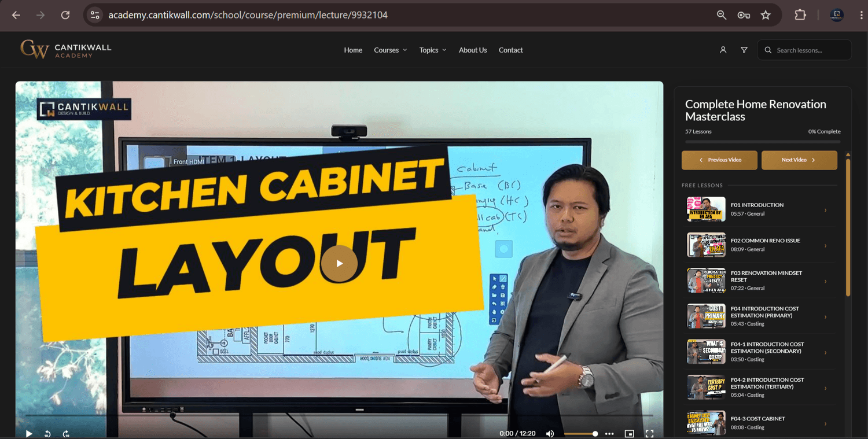
Task: Open the saved passwords key icon
Action: click(744, 15)
